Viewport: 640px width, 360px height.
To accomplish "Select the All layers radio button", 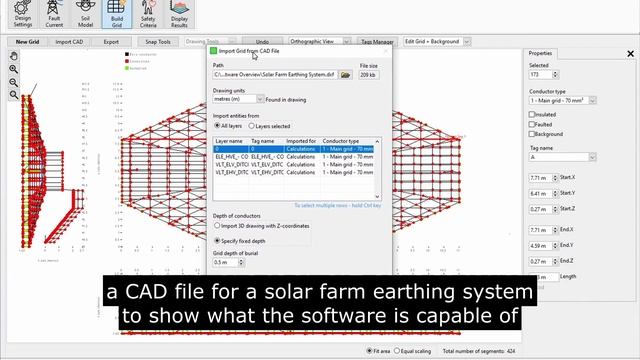I will (217, 126).
